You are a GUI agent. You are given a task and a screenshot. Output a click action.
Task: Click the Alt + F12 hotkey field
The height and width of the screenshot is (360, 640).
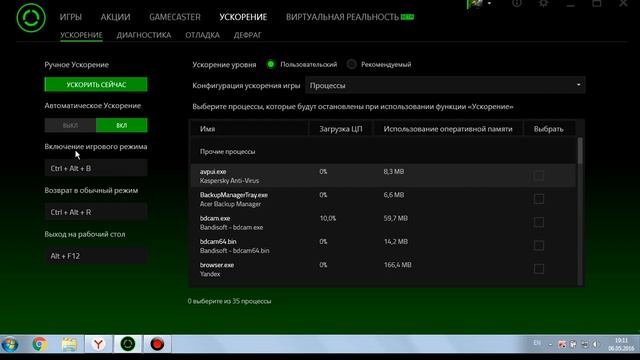point(96,256)
